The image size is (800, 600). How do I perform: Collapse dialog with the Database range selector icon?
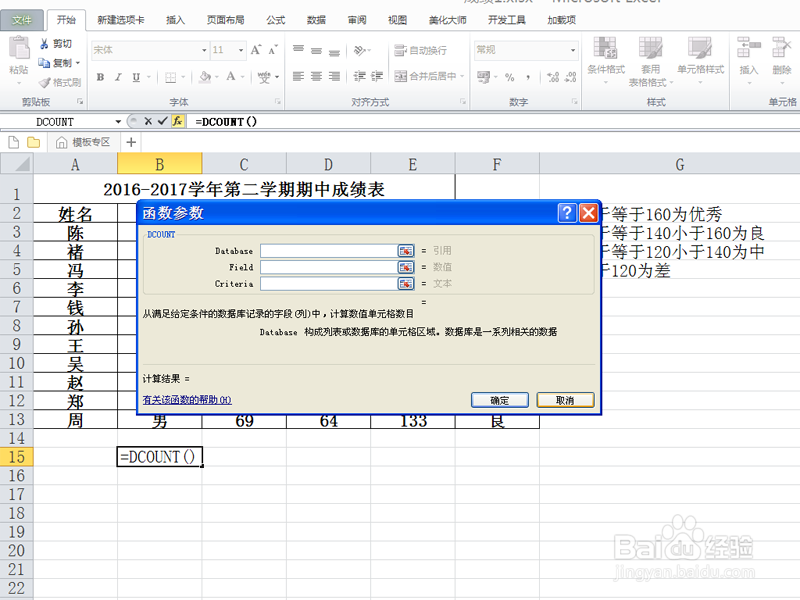pyautogui.click(x=405, y=251)
